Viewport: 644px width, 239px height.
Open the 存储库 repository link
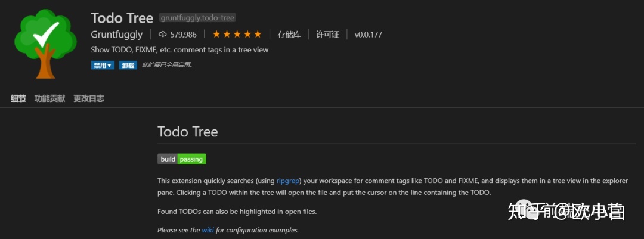(289, 35)
